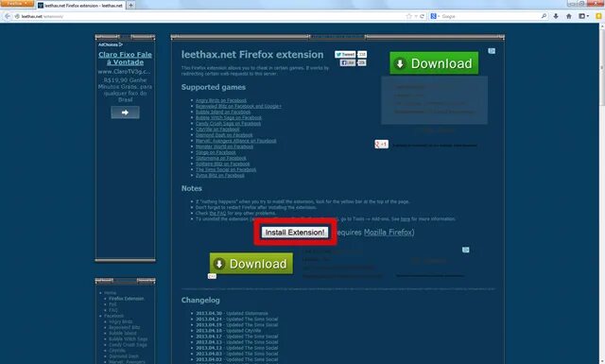Click Diamond Dash in the sidebar menu
The height and width of the screenshot is (364, 605).
coord(124,356)
